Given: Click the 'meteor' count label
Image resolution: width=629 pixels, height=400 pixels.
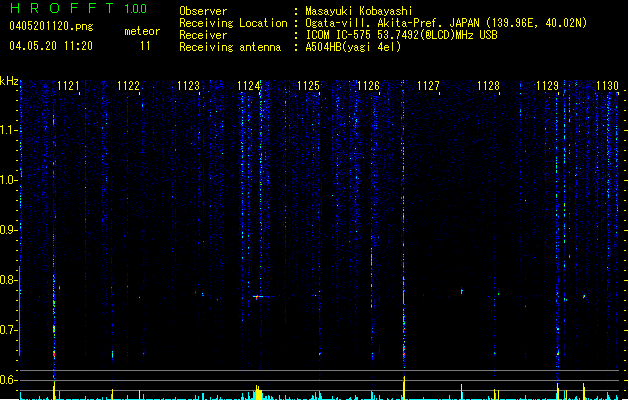Looking at the screenshot, I should tap(142, 31).
